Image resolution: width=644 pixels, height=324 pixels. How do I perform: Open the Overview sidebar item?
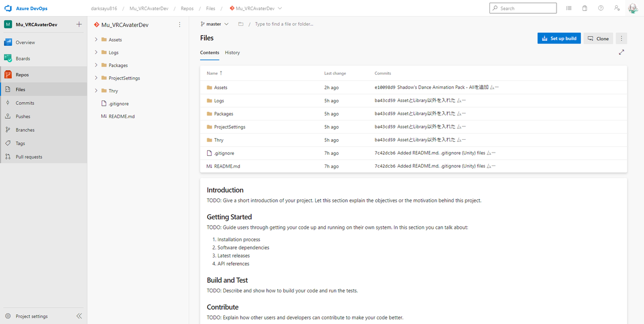(x=43, y=42)
